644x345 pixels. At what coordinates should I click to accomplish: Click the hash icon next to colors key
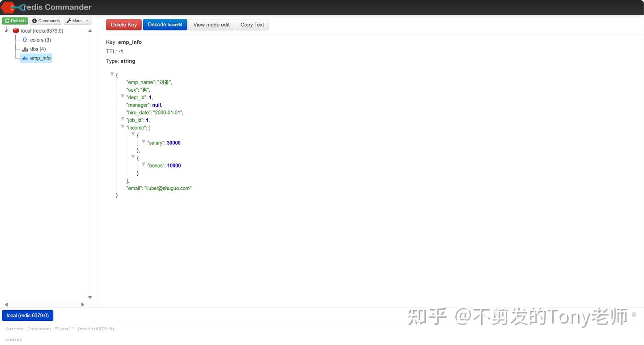(25, 40)
